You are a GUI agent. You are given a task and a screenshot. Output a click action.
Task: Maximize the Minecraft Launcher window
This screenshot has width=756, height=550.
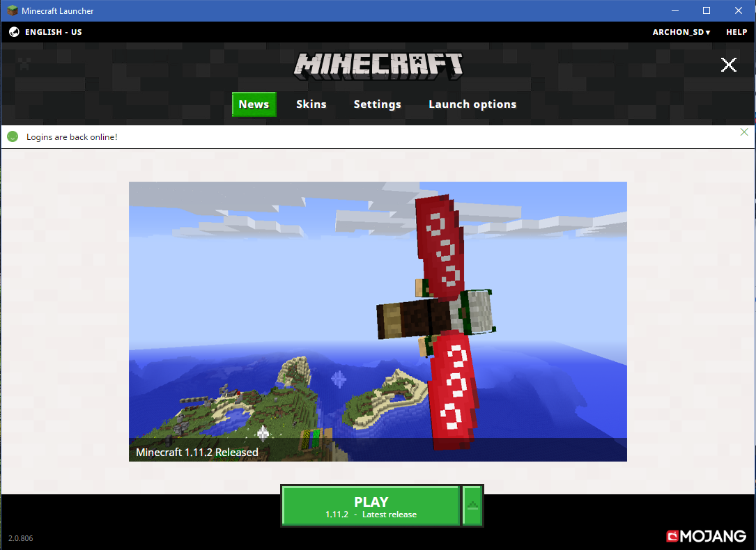point(707,10)
